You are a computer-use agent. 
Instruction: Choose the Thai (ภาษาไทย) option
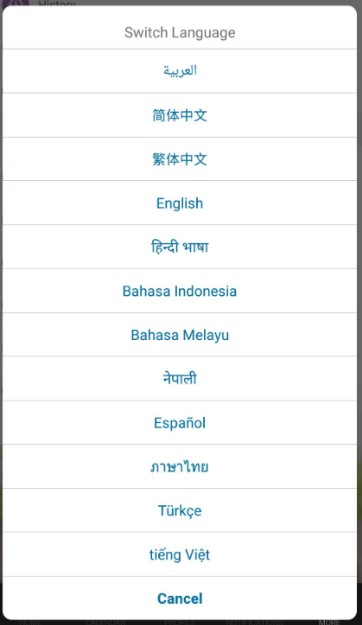pyautogui.click(x=180, y=466)
